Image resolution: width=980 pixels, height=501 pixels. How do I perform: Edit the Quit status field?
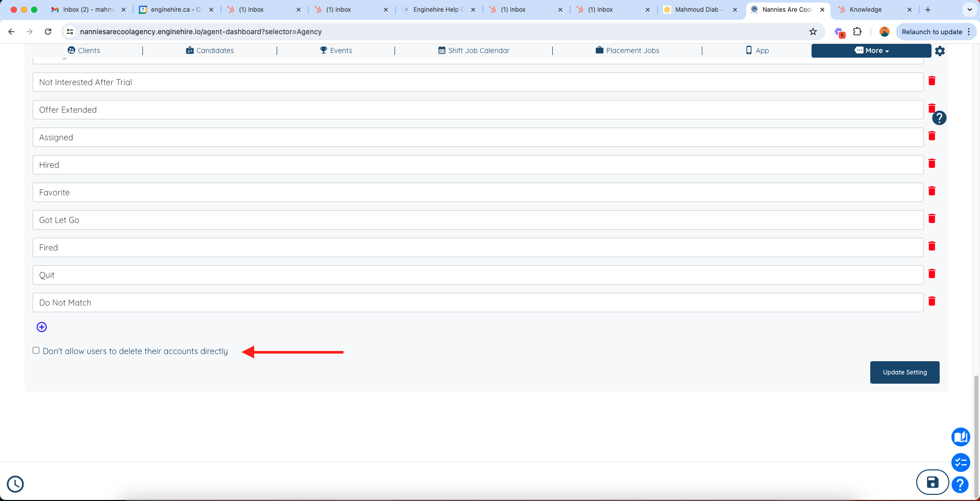pyautogui.click(x=478, y=275)
